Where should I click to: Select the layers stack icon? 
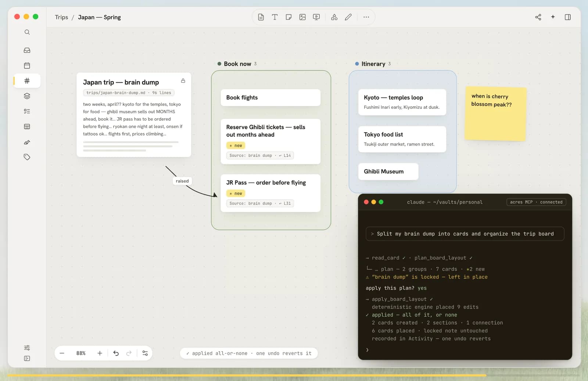pos(27,96)
